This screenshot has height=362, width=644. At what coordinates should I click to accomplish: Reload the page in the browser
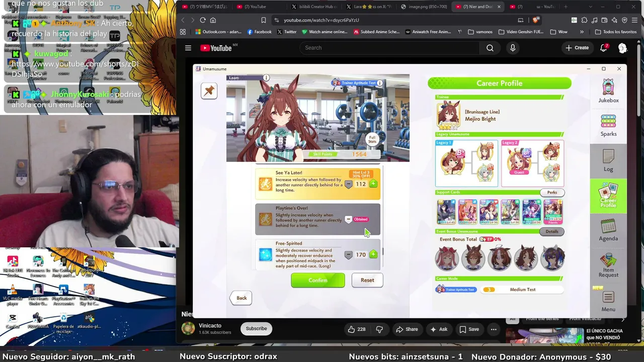pos(203,20)
